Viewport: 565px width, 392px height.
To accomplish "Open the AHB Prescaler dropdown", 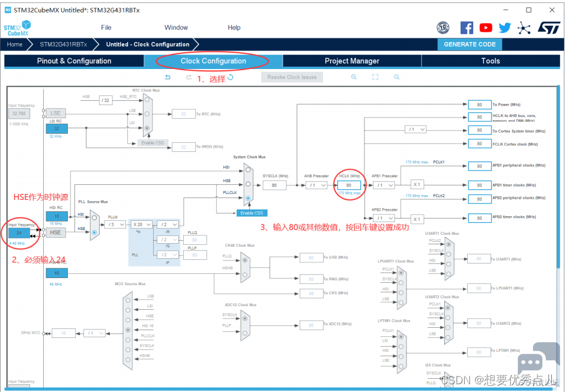I will click(x=316, y=185).
